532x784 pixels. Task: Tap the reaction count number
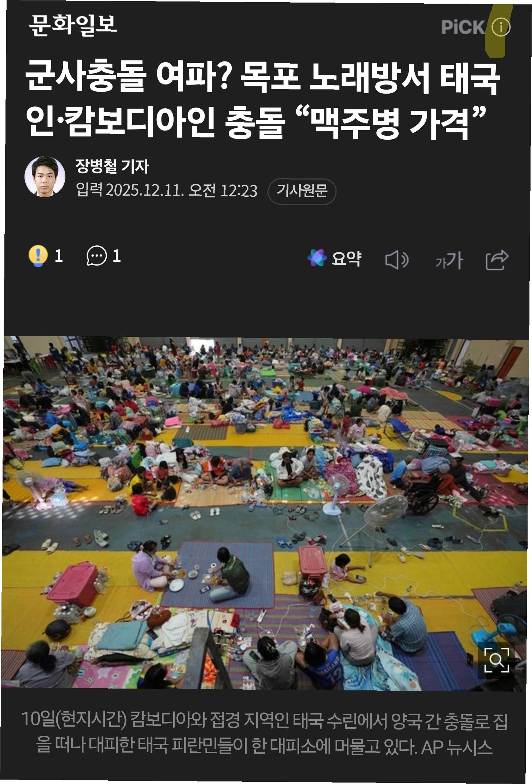(59, 256)
